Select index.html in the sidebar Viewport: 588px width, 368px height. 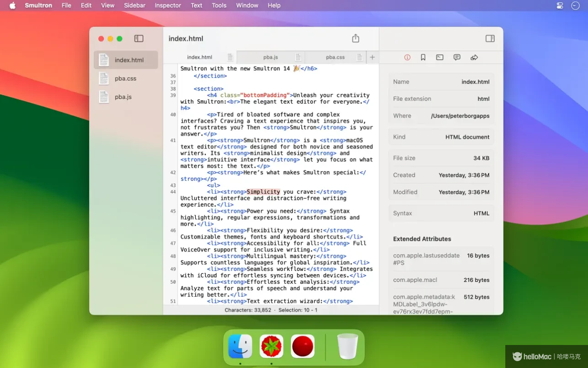pyautogui.click(x=126, y=60)
